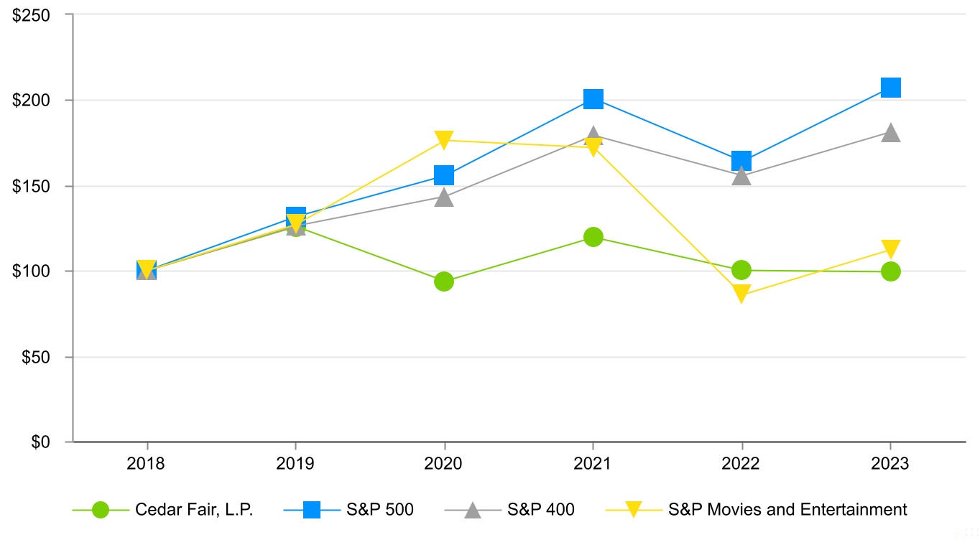
Task: Click the $250 y-axis label
Action: click(31, 14)
